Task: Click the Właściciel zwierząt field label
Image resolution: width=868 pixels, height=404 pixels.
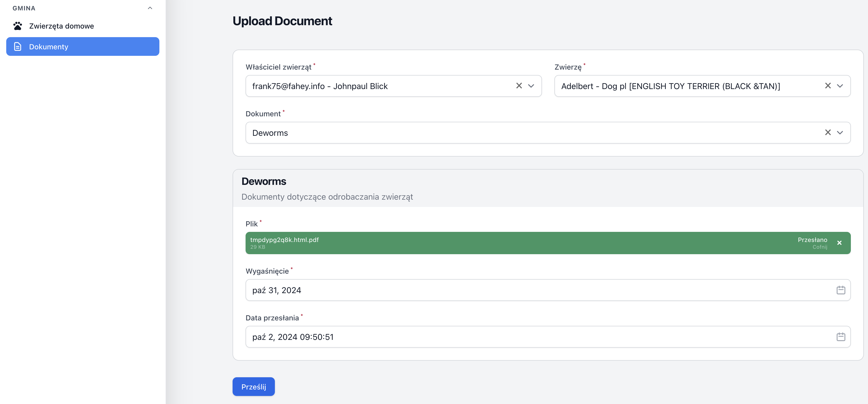Action: [278, 67]
